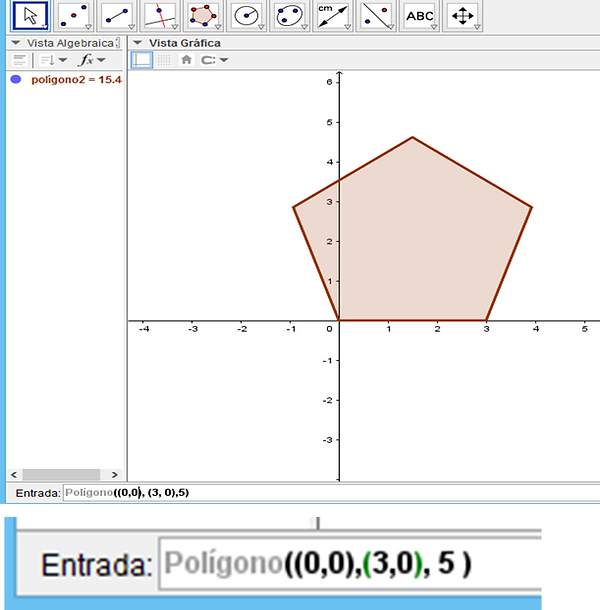Click the enlarged Entrada input field
The height and width of the screenshot is (610, 600).
tap(350, 563)
